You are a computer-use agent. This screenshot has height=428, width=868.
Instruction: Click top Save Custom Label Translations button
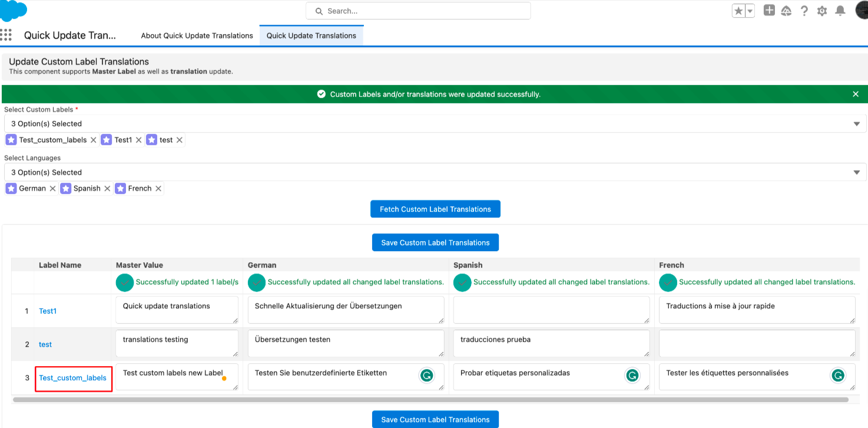click(x=435, y=242)
